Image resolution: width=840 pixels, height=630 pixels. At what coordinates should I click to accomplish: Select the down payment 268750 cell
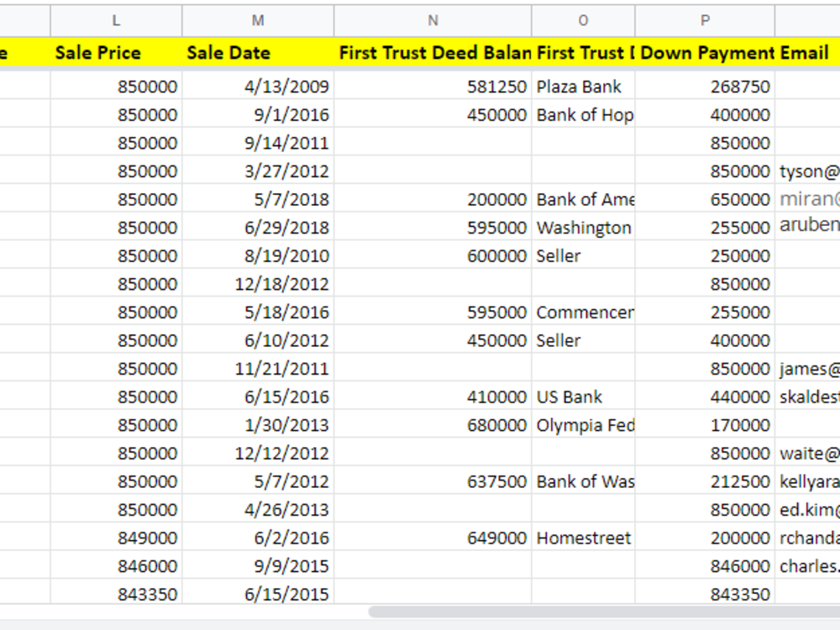(705, 87)
